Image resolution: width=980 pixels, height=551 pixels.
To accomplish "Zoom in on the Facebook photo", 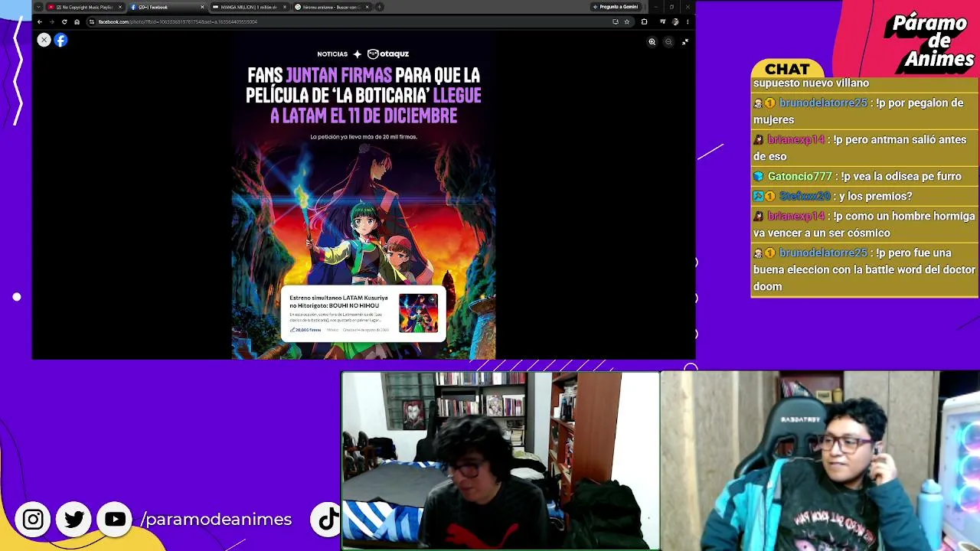I will (x=652, y=42).
